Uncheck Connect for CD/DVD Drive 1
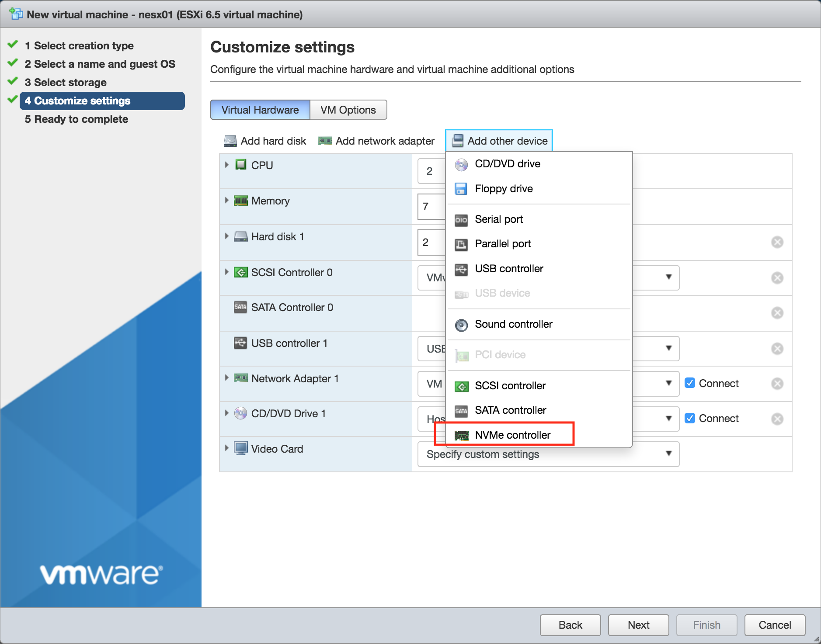The image size is (821, 644). click(x=690, y=419)
